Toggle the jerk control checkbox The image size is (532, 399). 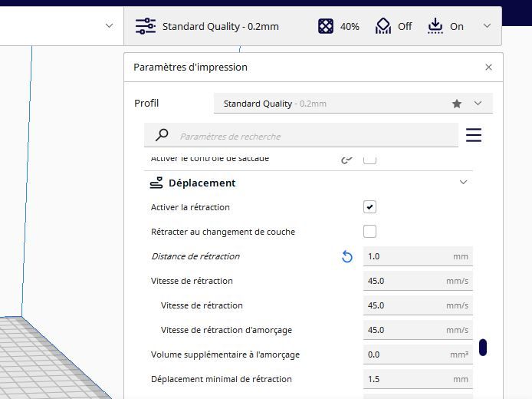[369, 160]
